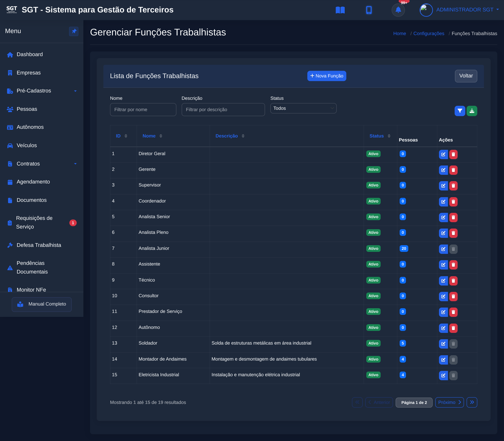Open the manual book icon in header
Viewport: 504px width, 441px height.
point(340,10)
